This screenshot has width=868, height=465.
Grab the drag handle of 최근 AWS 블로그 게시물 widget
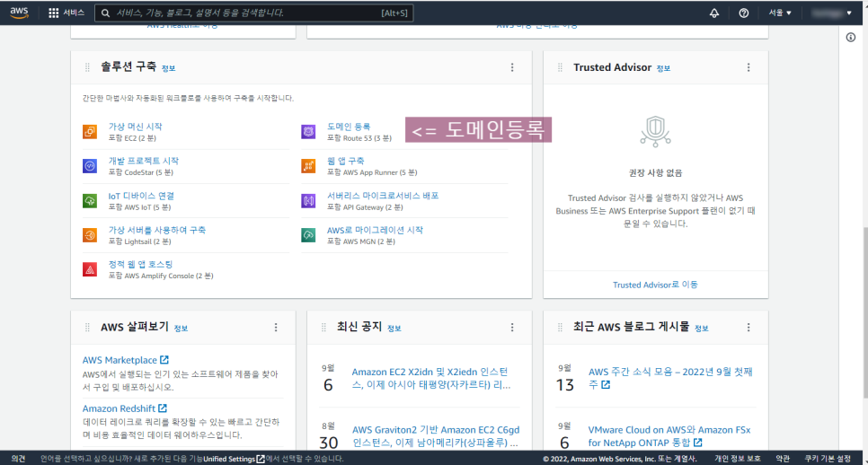[560, 328]
